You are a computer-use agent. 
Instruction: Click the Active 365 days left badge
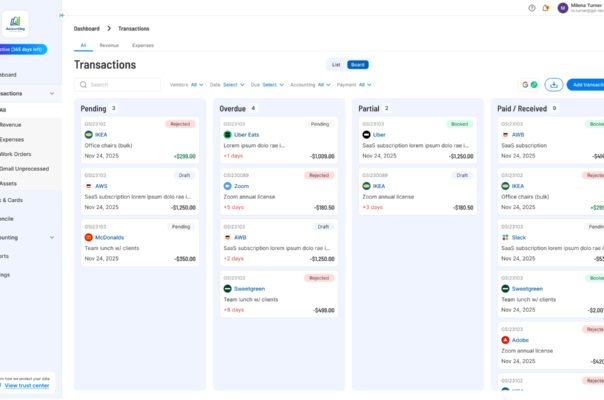click(23, 49)
